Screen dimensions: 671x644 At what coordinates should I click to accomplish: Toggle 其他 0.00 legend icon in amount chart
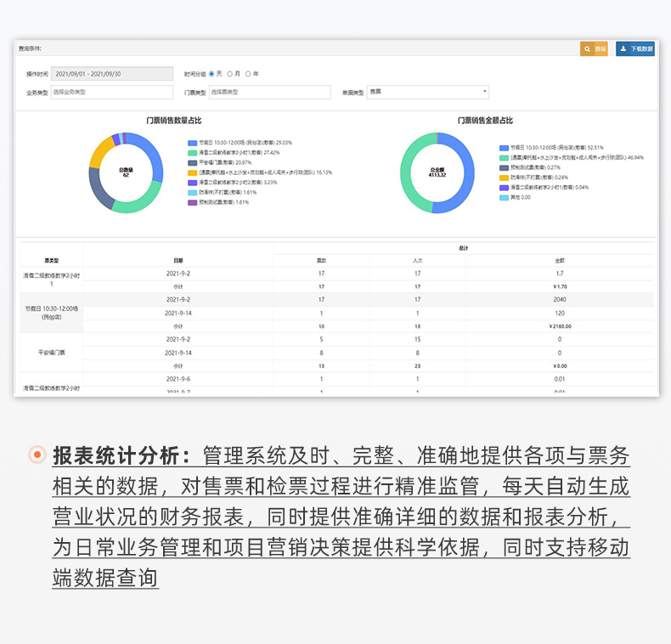[x=504, y=197]
